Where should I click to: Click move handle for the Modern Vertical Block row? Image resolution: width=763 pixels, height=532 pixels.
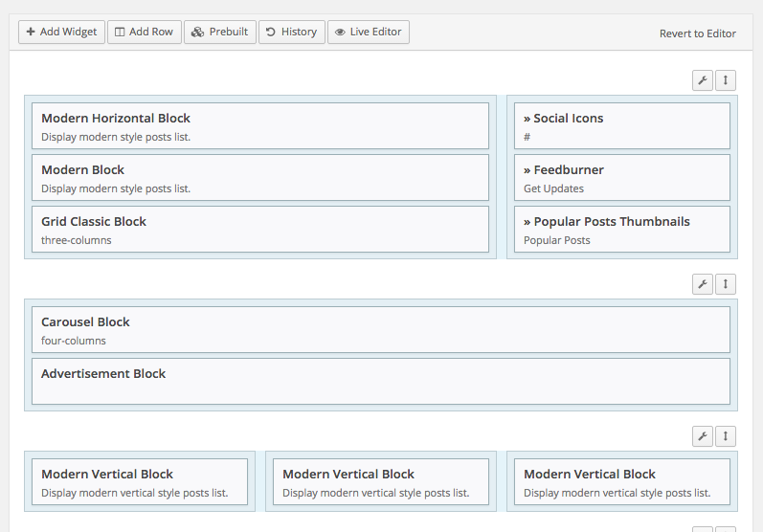(726, 436)
